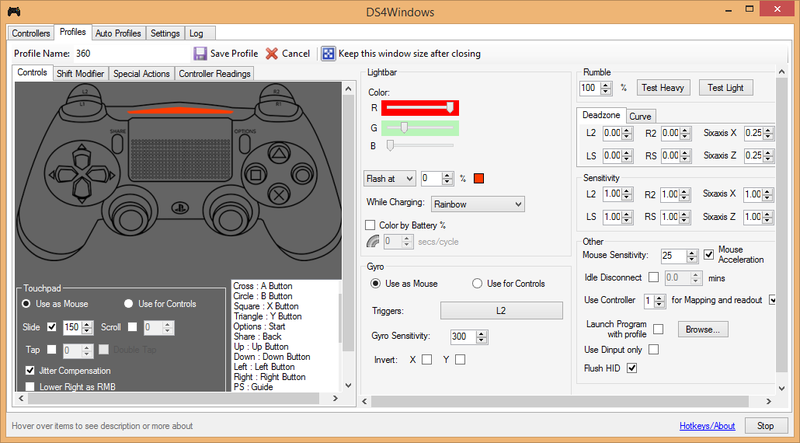Click the Share button on the controller image

click(117, 143)
